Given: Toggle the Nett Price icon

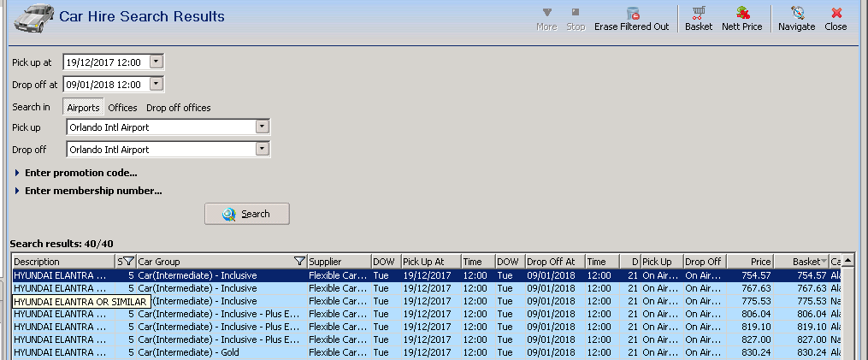Looking at the screenshot, I should tap(742, 14).
